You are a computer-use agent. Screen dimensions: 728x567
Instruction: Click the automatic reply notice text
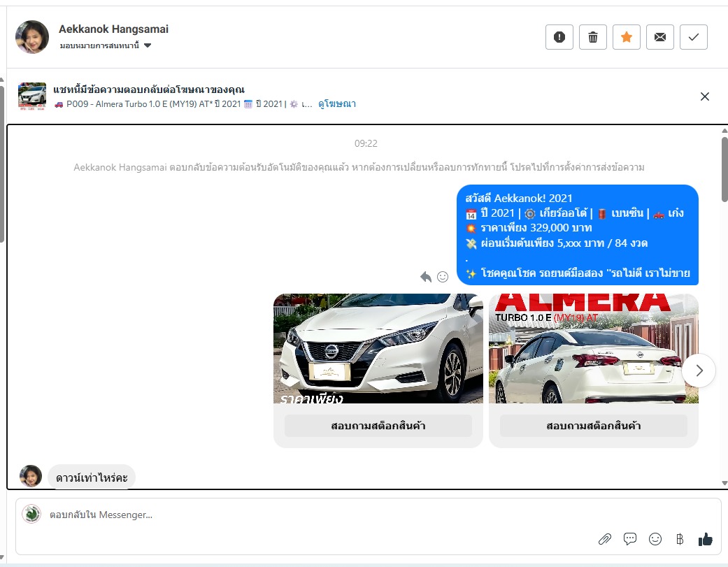359,167
